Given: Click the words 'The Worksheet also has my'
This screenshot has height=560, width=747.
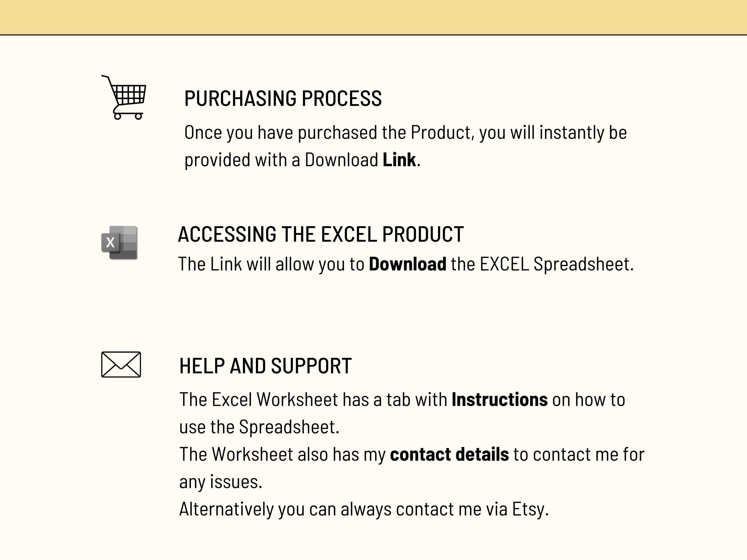Looking at the screenshot, I should coord(282,454).
